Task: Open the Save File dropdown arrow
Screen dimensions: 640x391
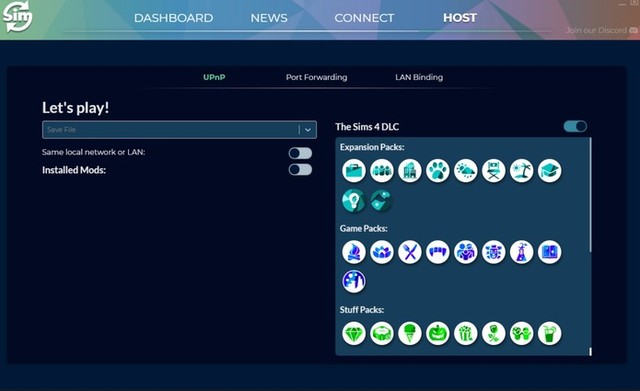Action: (x=308, y=130)
